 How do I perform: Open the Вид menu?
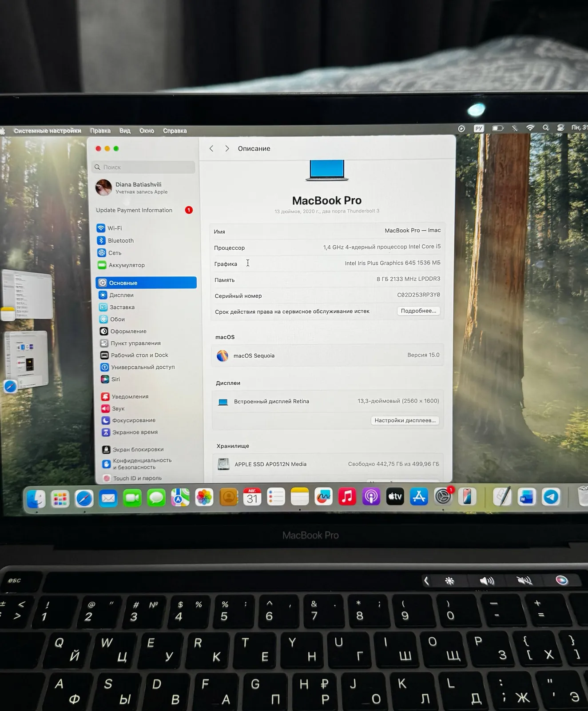coord(125,131)
